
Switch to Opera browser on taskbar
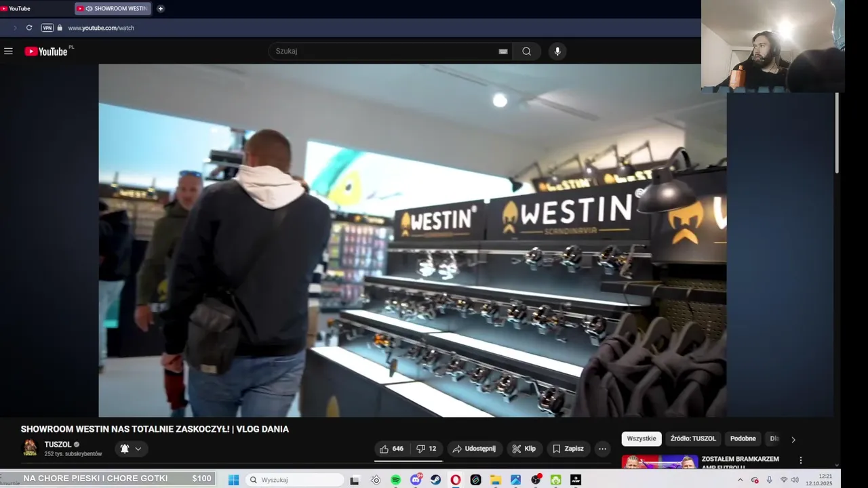click(455, 480)
